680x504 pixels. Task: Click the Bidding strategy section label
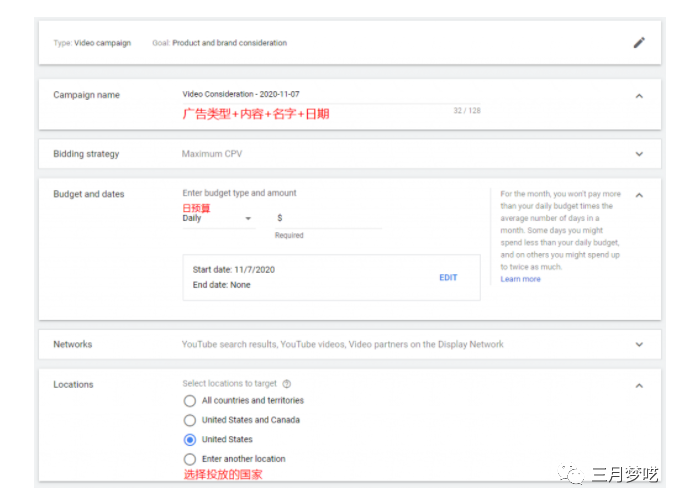(x=86, y=154)
